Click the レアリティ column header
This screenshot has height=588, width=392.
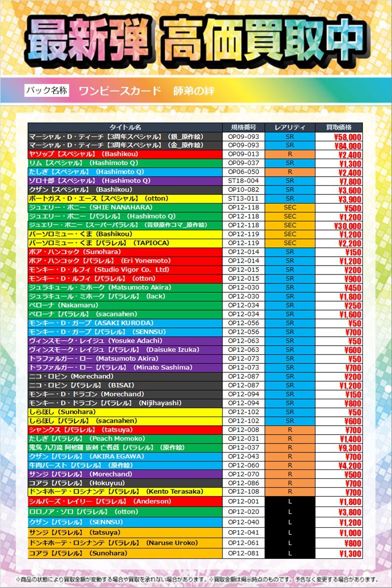point(290,127)
